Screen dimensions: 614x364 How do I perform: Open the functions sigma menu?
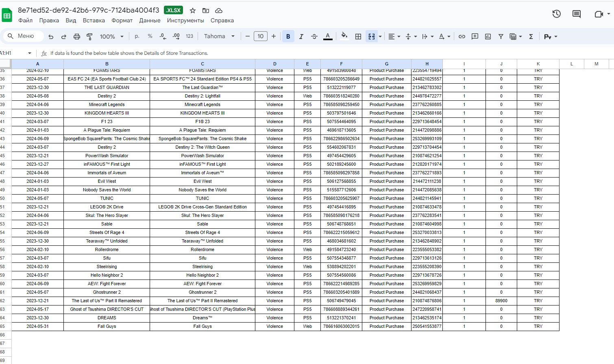click(x=531, y=37)
